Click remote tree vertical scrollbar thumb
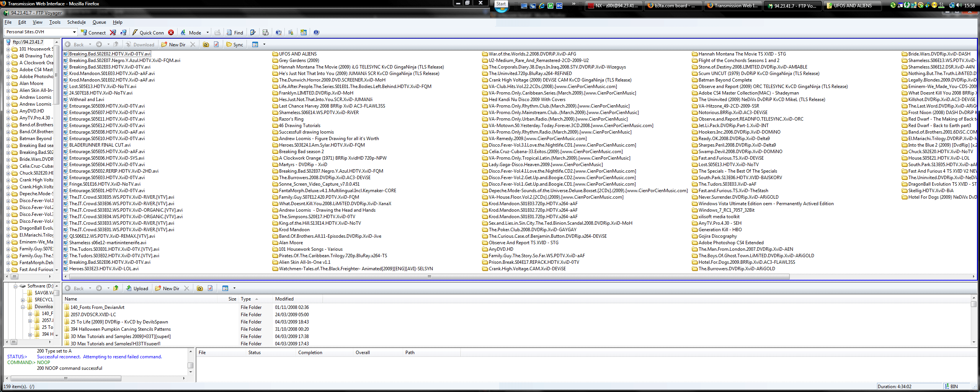Viewport: 980px width, 392px height. click(56, 75)
